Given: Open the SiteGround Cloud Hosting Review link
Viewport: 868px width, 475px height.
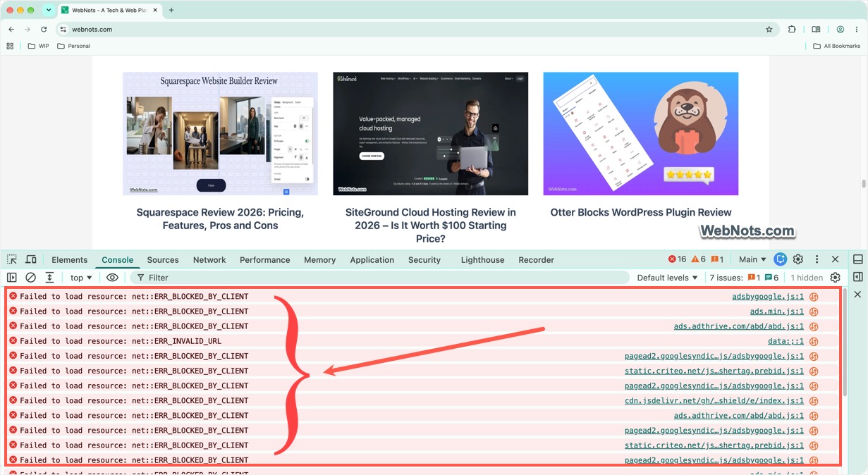Looking at the screenshot, I should [431, 226].
